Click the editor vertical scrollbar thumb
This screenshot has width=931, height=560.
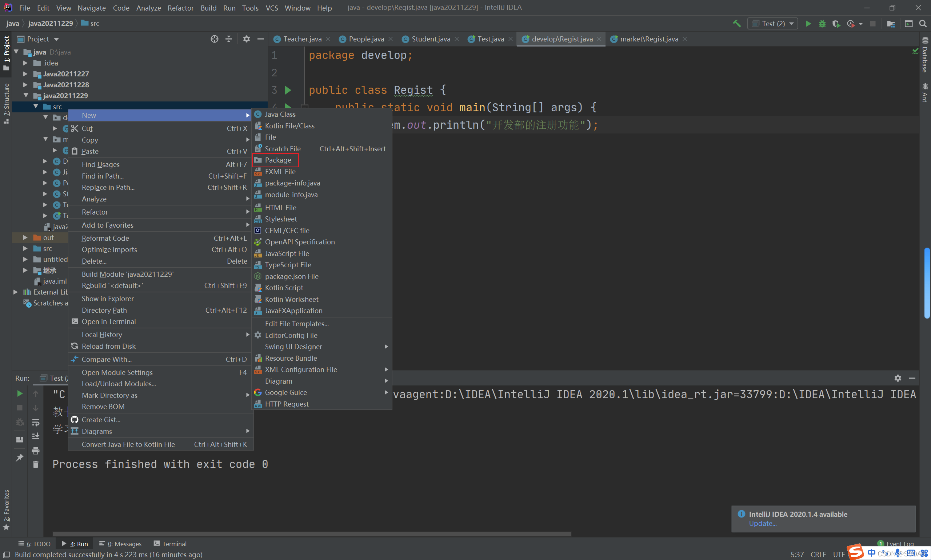tap(927, 283)
